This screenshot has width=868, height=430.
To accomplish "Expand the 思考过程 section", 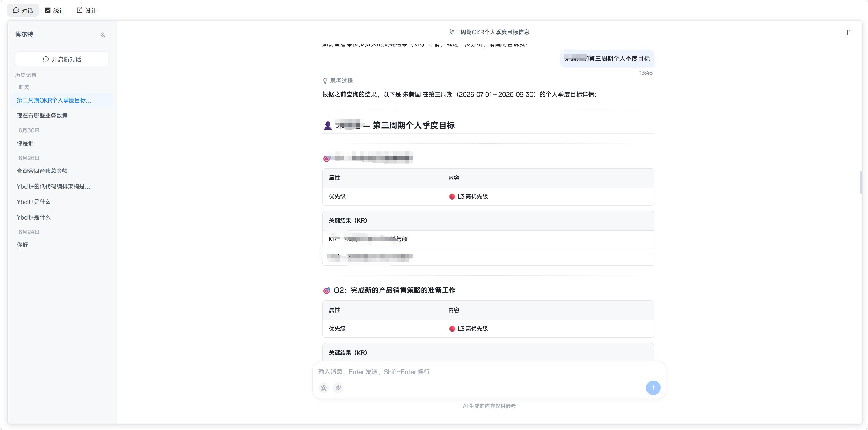I will click(338, 81).
